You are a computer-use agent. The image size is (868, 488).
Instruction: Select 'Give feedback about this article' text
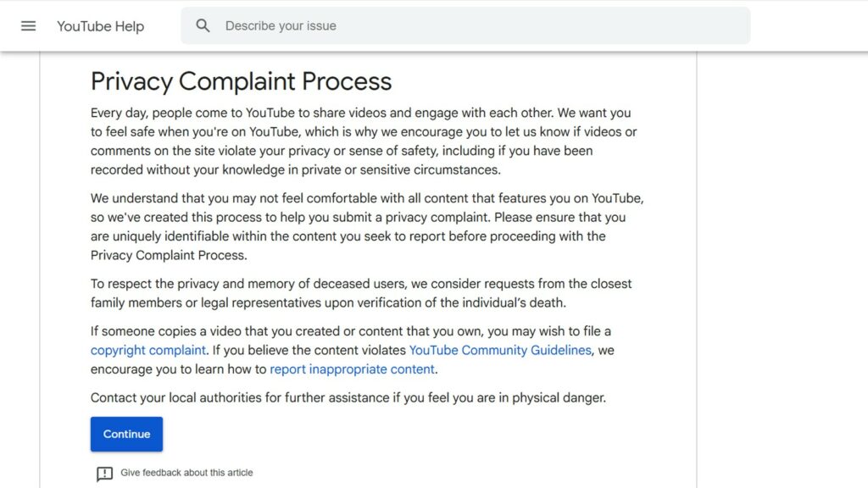pyautogui.click(x=186, y=473)
